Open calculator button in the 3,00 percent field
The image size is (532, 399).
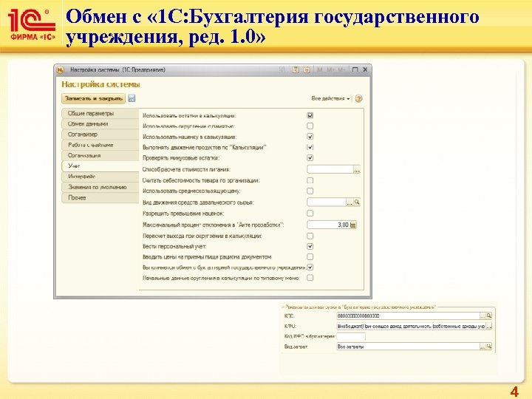(353, 225)
